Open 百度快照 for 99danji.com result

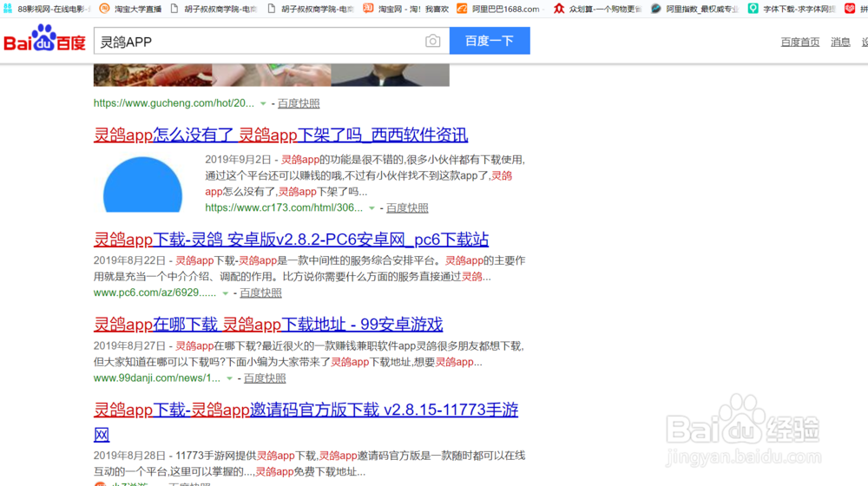pos(265,378)
